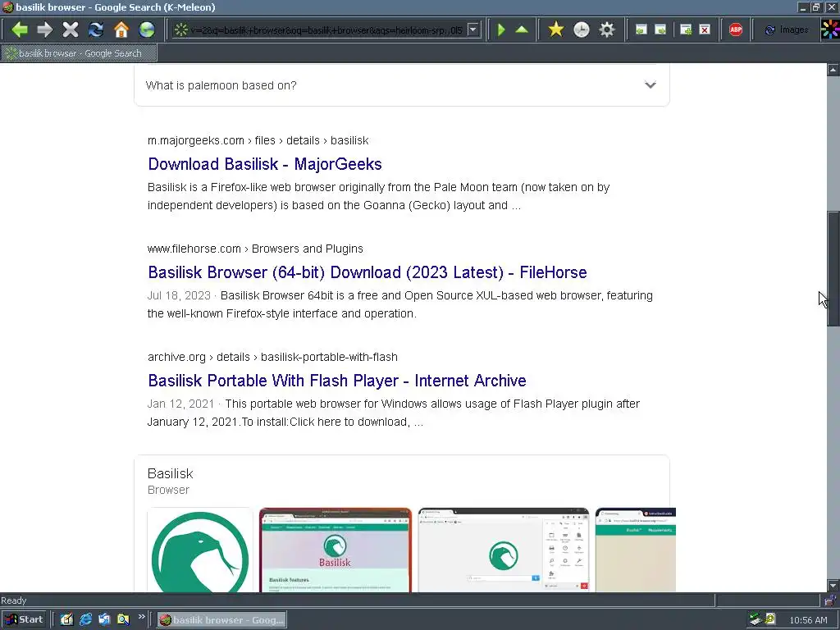Click the Adblock Plus ABP icon

[x=736, y=30]
